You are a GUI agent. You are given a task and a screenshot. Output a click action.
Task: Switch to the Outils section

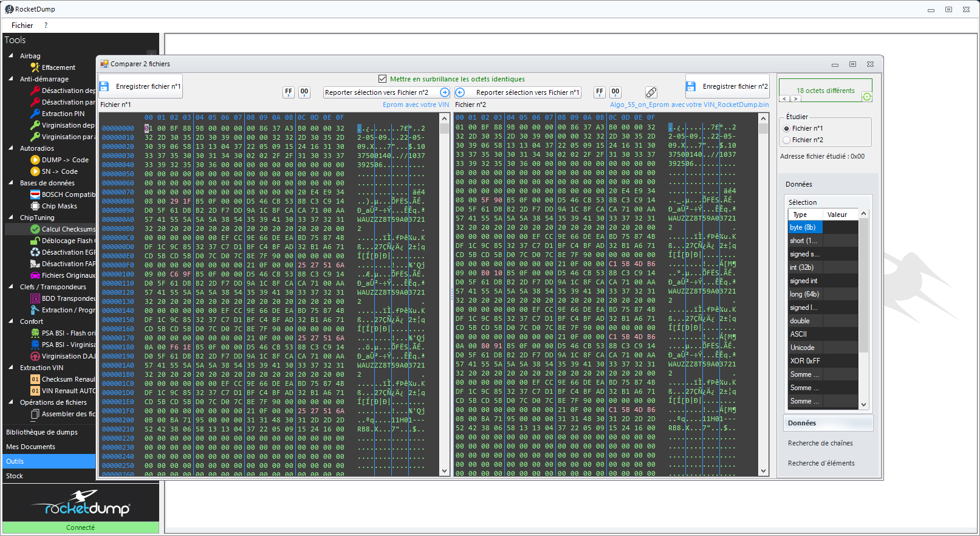click(49, 461)
